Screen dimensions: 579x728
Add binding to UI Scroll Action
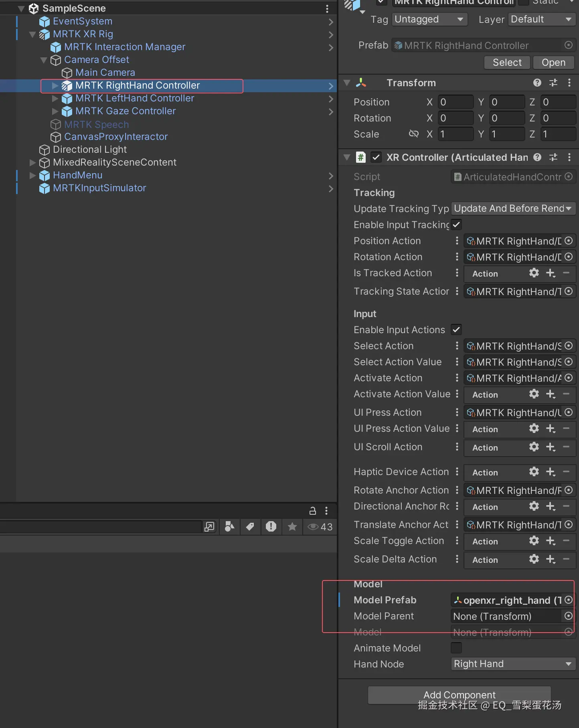click(x=551, y=447)
